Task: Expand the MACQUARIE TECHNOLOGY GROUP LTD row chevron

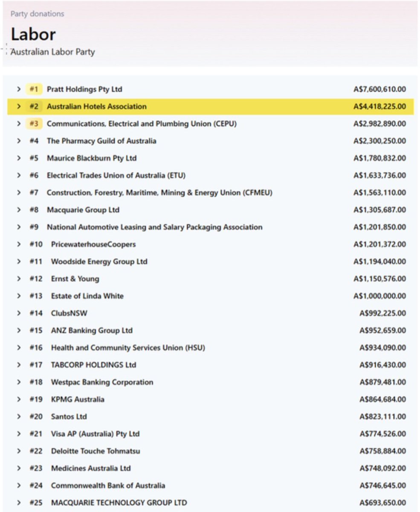Action: 19,503
